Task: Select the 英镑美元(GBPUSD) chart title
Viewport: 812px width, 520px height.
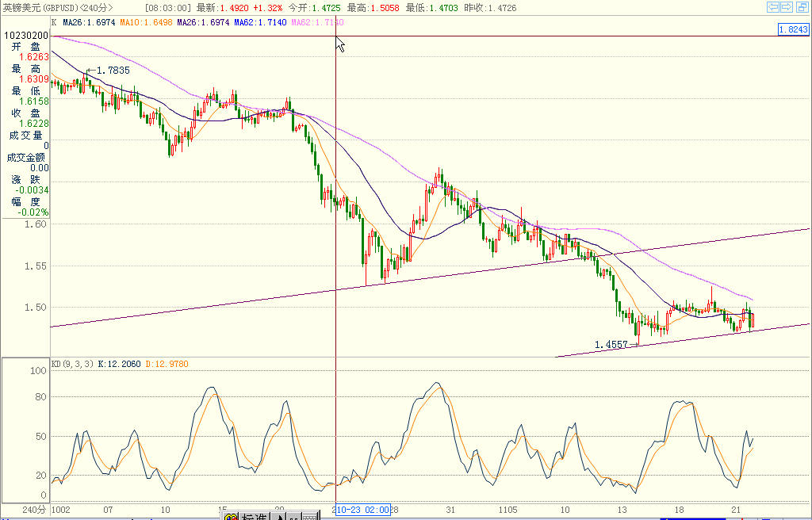Action: pos(40,8)
